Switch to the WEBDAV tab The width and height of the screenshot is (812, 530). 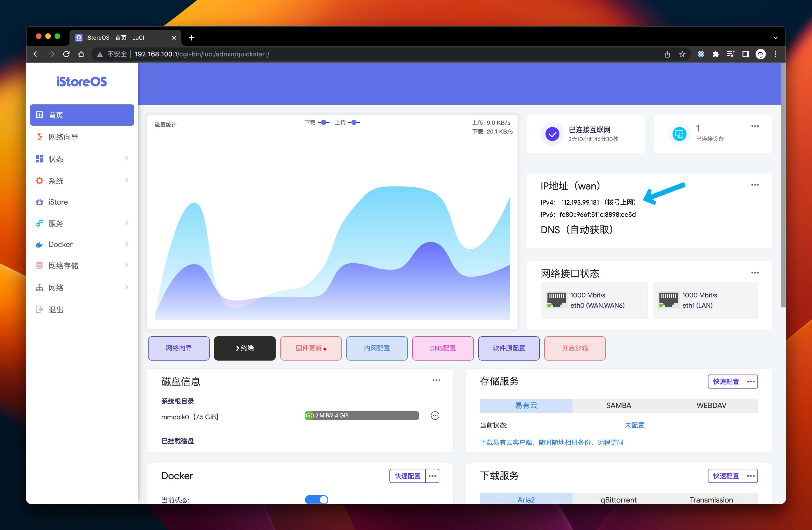[711, 405]
